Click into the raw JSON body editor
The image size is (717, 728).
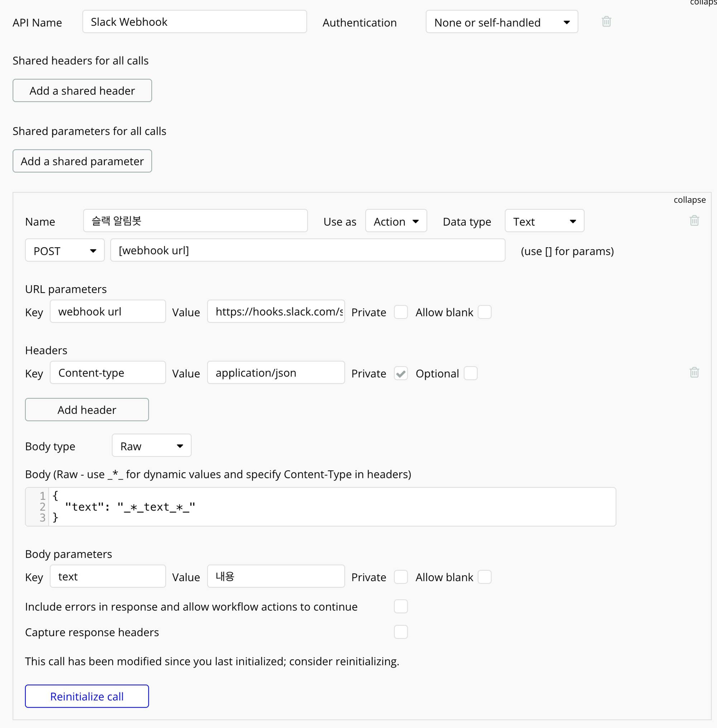(331, 507)
